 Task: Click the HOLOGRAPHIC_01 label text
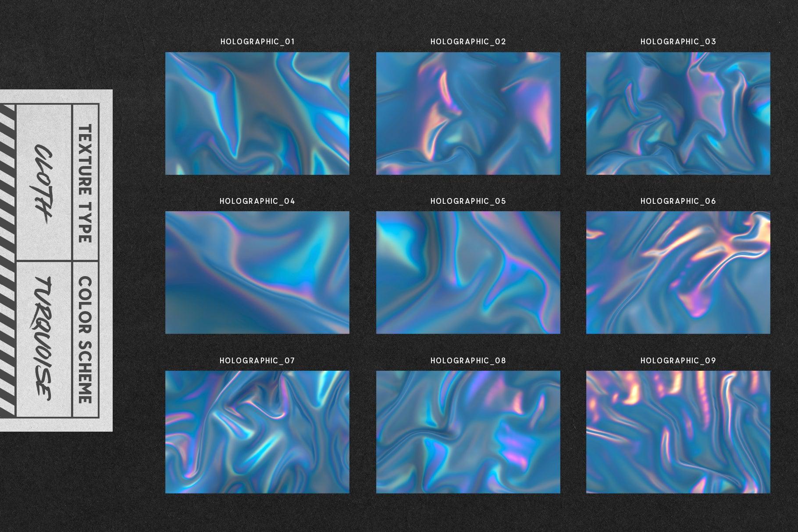point(258,42)
